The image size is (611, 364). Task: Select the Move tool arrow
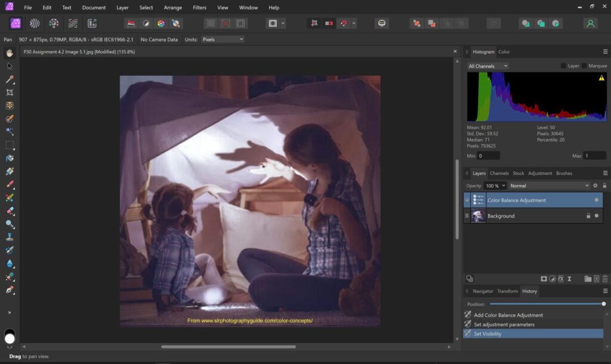tap(10, 66)
